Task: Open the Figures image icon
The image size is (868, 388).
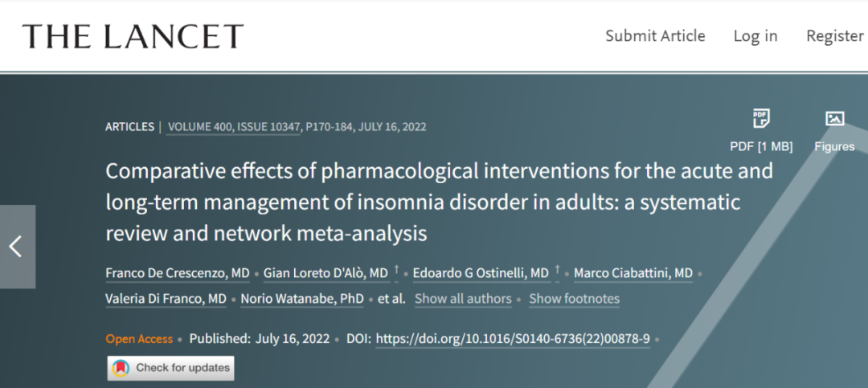Action: [x=834, y=120]
